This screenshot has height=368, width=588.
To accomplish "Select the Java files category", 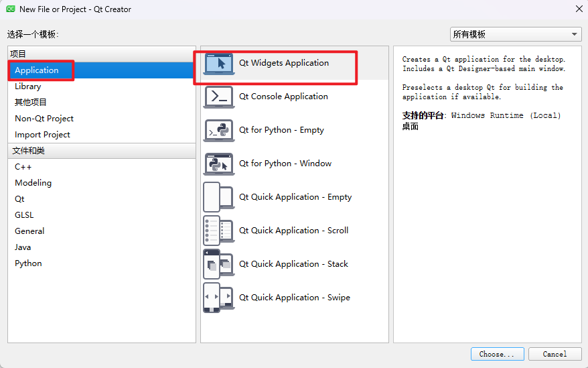I will pyautogui.click(x=101, y=247).
